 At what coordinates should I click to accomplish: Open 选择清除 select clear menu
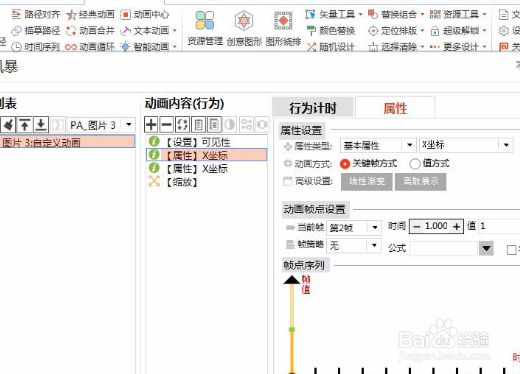click(396, 47)
